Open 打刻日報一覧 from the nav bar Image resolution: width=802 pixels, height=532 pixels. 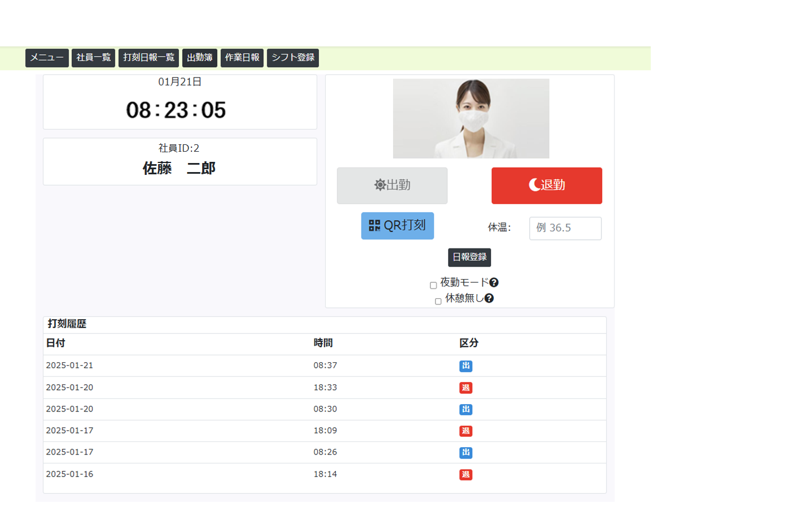(148, 58)
